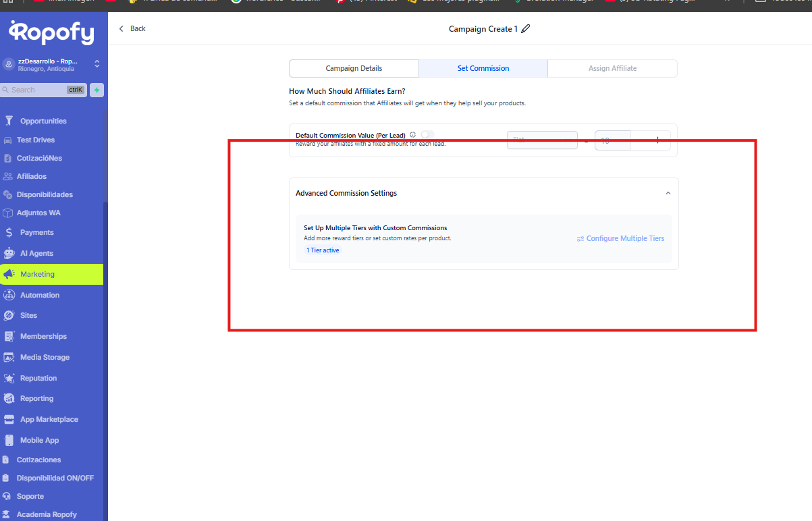This screenshot has width=812, height=521.
Task: Switch to the Assign Affiliate tab
Action: (612, 68)
